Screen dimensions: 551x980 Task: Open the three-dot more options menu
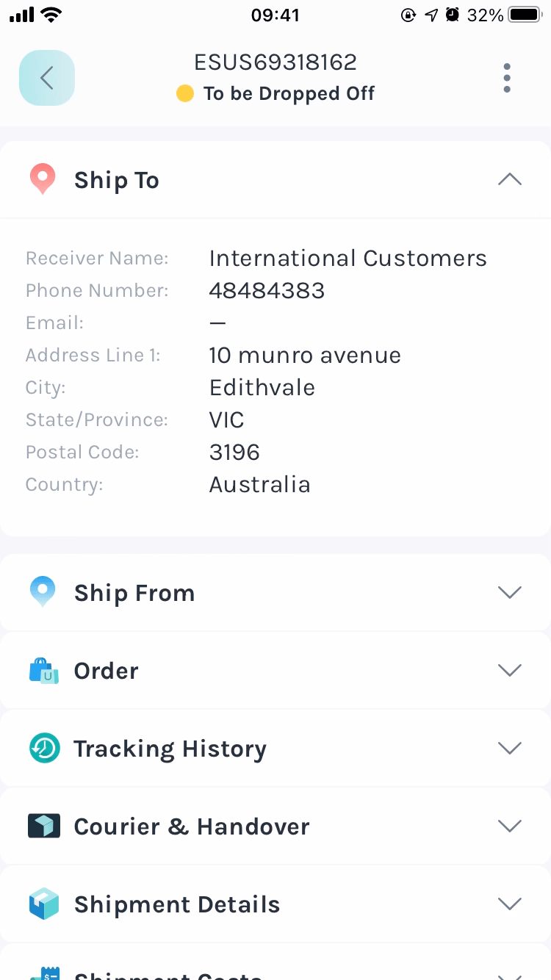click(507, 78)
